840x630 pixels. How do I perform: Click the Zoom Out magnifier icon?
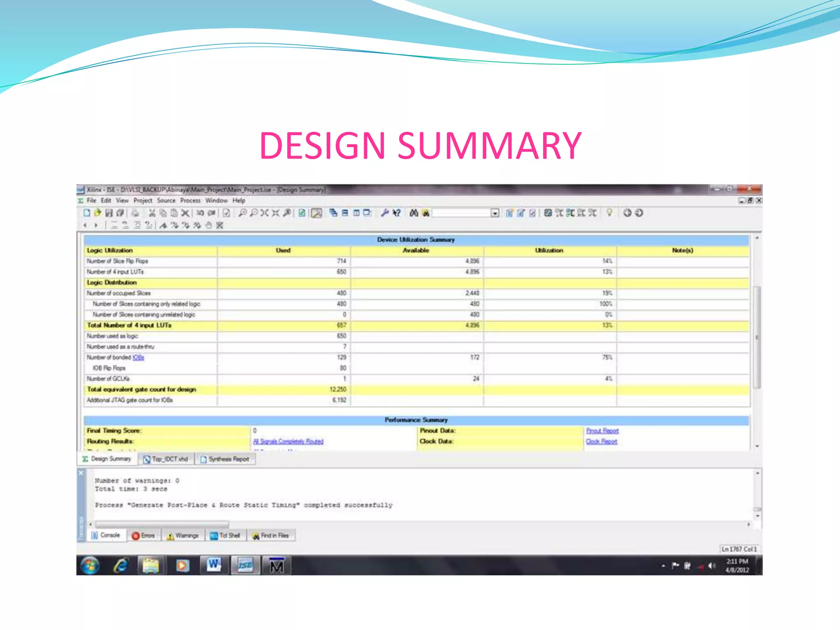[253, 212]
